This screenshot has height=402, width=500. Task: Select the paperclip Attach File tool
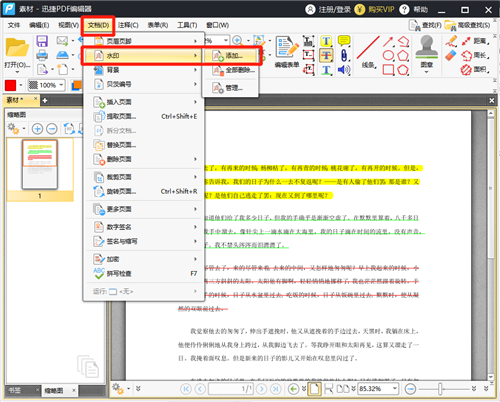[344, 55]
